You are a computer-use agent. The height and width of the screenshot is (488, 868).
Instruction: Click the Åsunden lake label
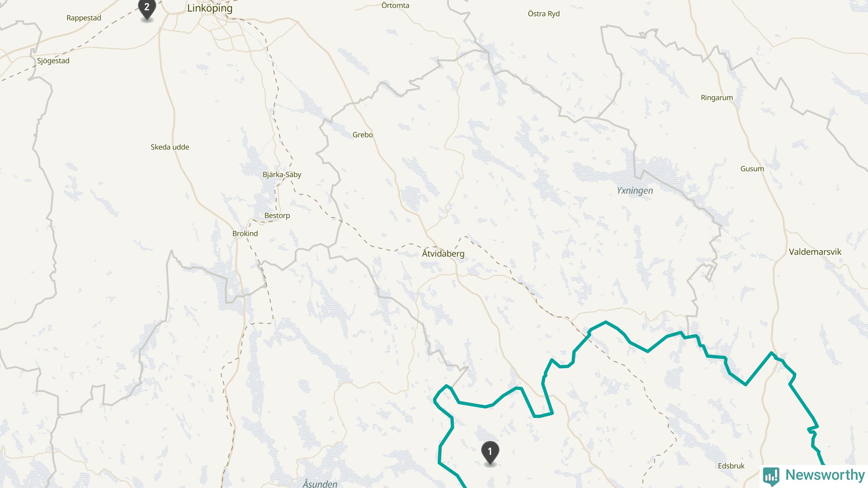click(320, 484)
